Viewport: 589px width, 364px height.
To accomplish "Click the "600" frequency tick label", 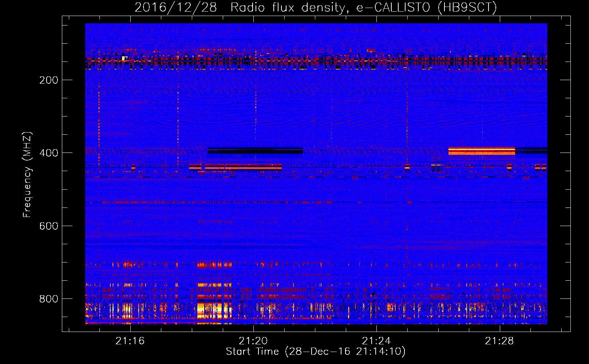I will [x=49, y=226].
